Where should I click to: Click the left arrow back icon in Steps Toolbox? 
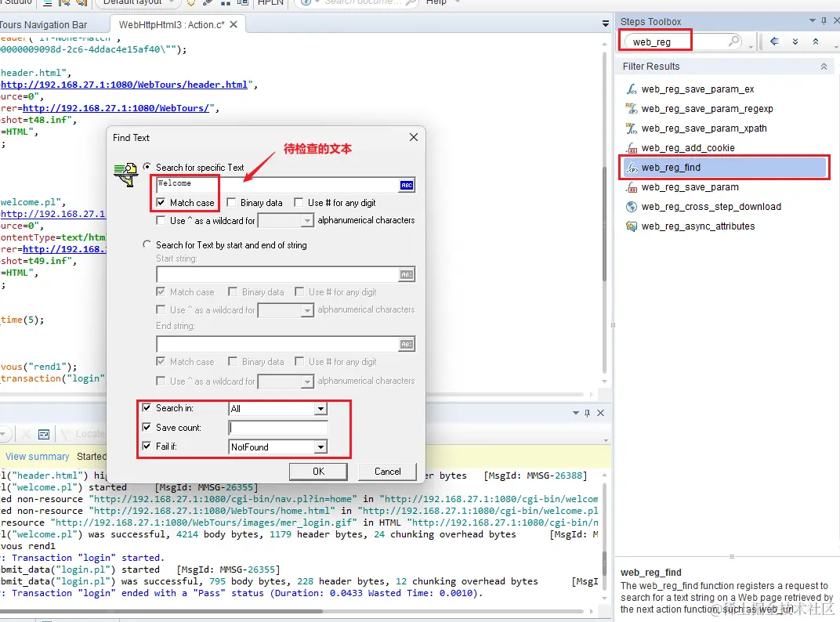pyautogui.click(x=774, y=42)
